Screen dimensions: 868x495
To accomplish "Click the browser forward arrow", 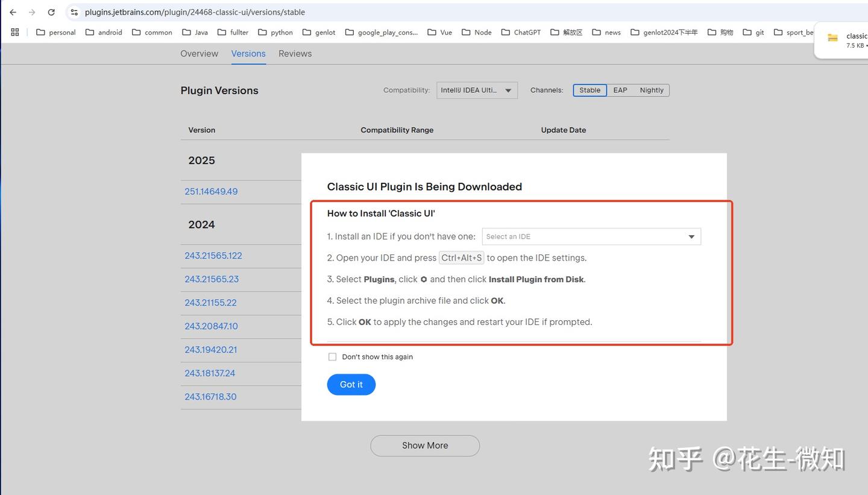I will (31, 11).
